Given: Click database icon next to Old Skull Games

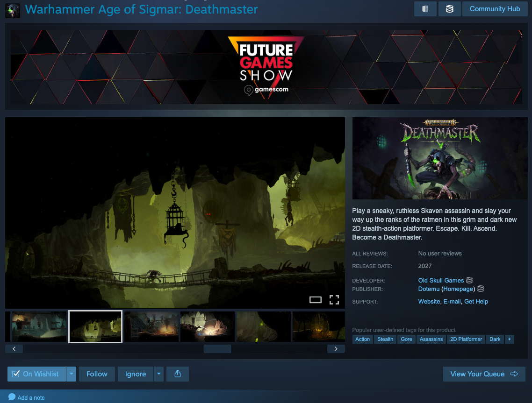Looking at the screenshot, I should [x=469, y=280].
